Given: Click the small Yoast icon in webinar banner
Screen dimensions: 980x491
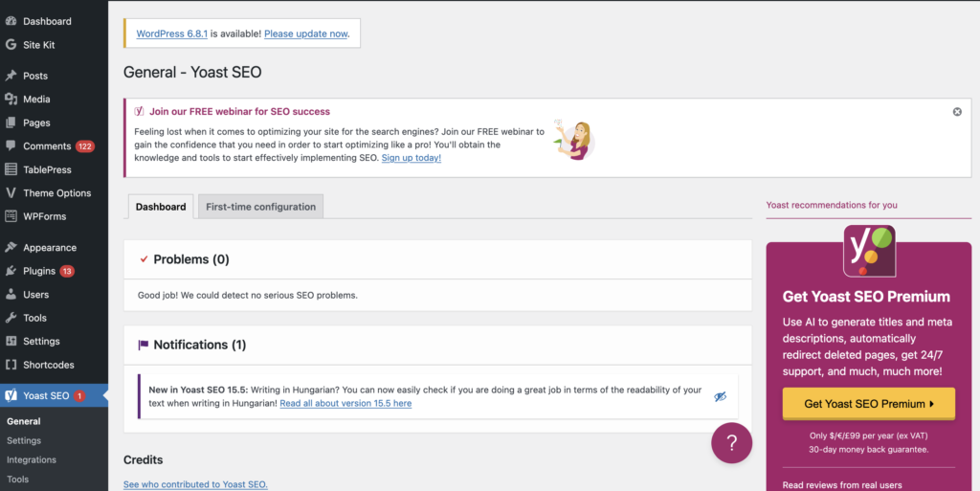Looking at the screenshot, I should pyautogui.click(x=139, y=111).
